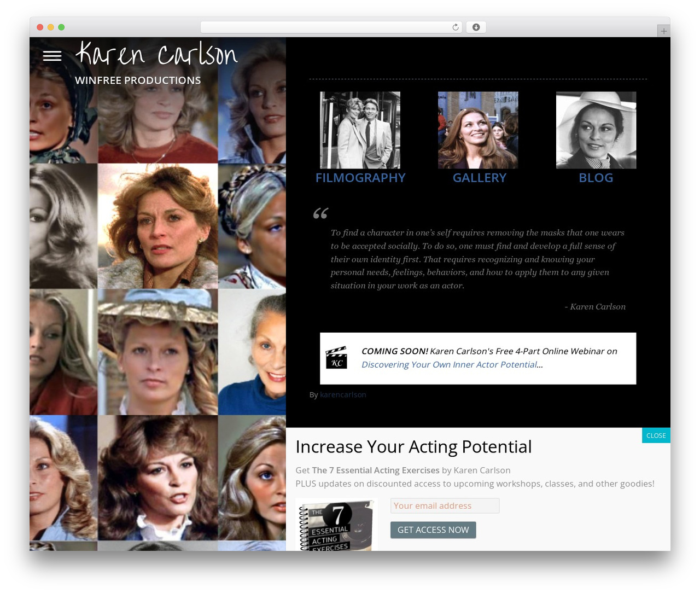Screen dimensions: 700x593
Task: Close the Increase Your Acting Potential popup
Action: (x=656, y=435)
